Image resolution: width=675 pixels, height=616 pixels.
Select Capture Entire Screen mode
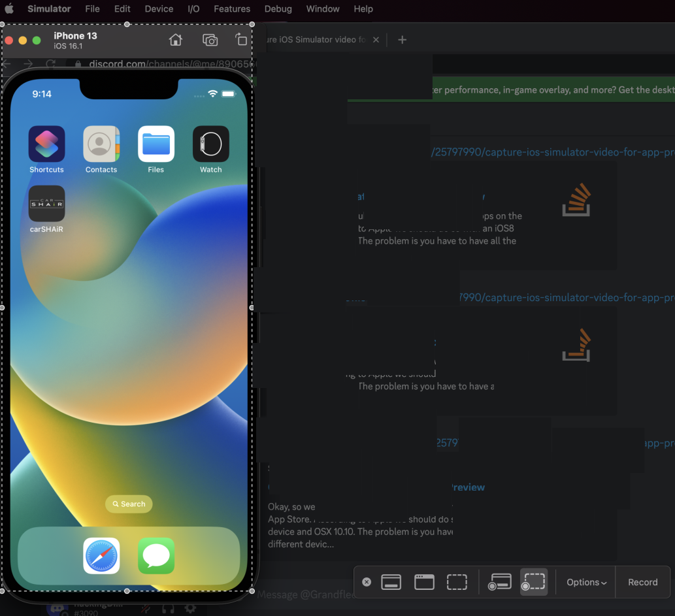(391, 582)
